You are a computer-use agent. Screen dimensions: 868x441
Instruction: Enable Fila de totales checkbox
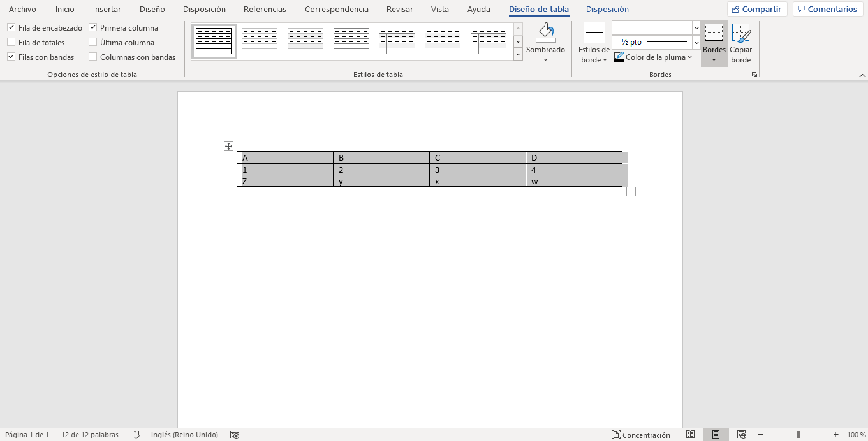coord(11,43)
